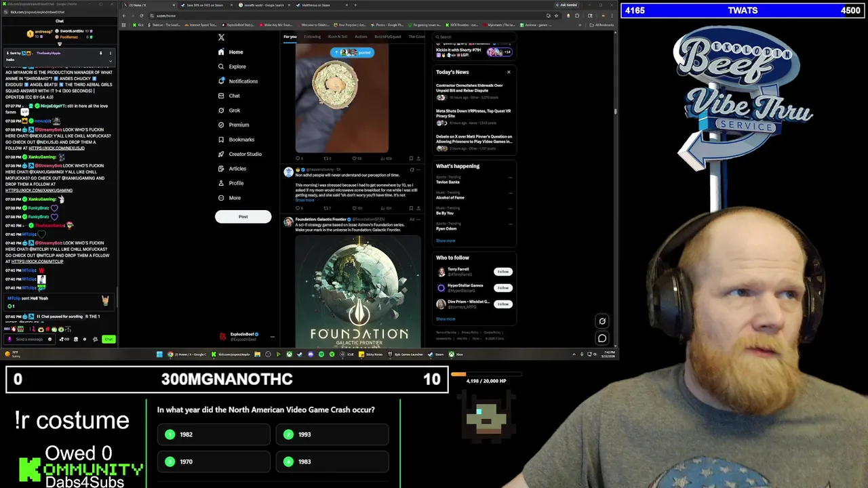Open Chat in X sidebar

(x=229, y=96)
